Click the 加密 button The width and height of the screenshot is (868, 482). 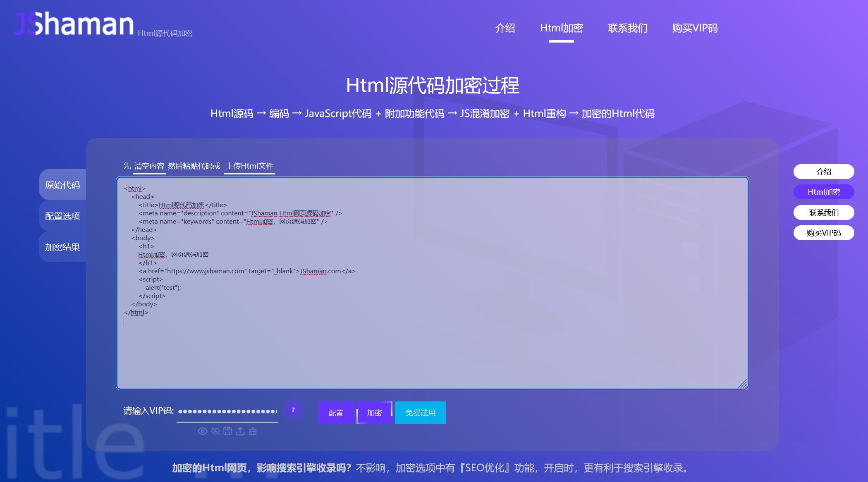pos(374,413)
